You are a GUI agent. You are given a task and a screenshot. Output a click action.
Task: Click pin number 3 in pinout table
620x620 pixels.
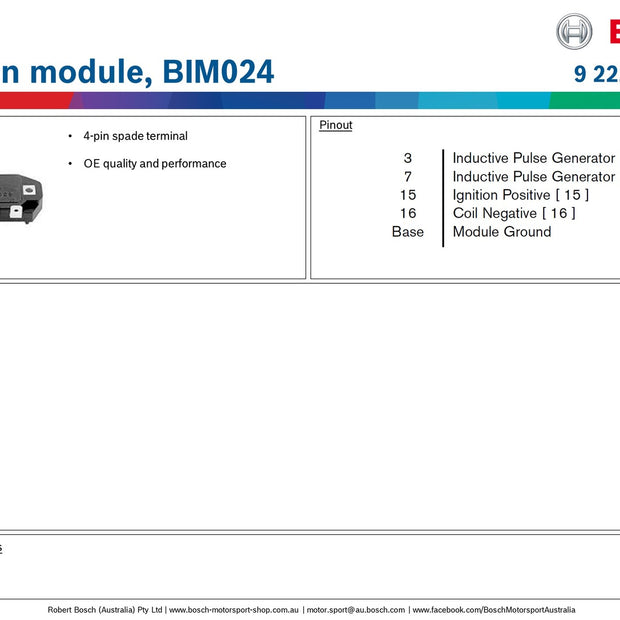tap(408, 158)
